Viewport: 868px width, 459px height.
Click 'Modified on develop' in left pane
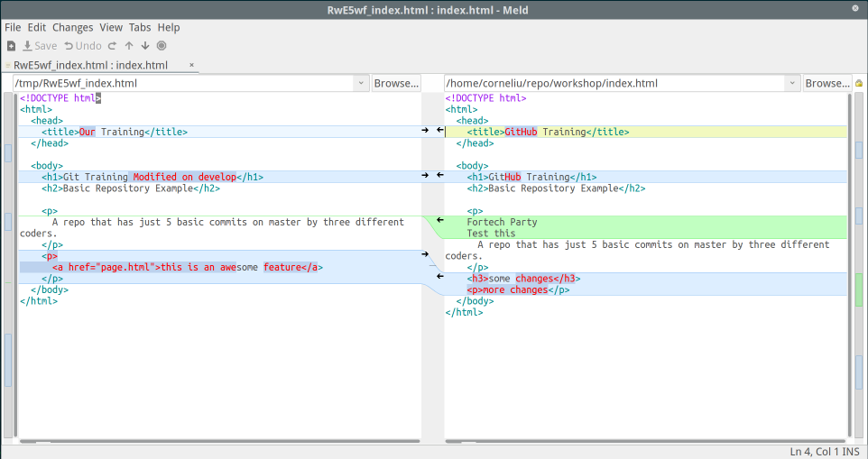185,177
